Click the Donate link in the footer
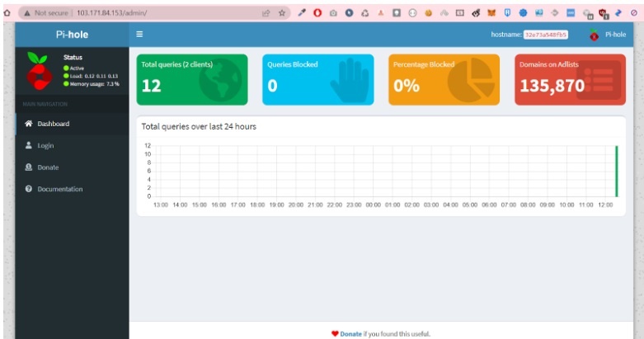Image resolution: width=644 pixels, height=339 pixels. tap(350, 334)
